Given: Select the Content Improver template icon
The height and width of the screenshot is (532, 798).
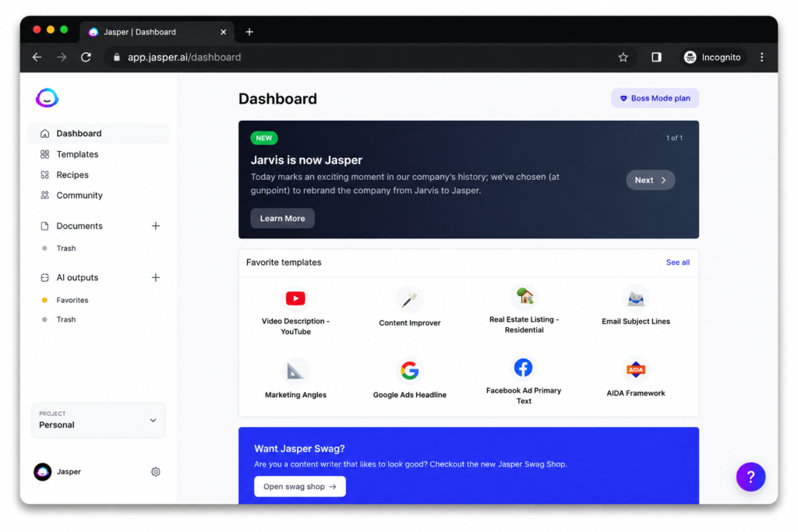Looking at the screenshot, I should [x=410, y=300].
